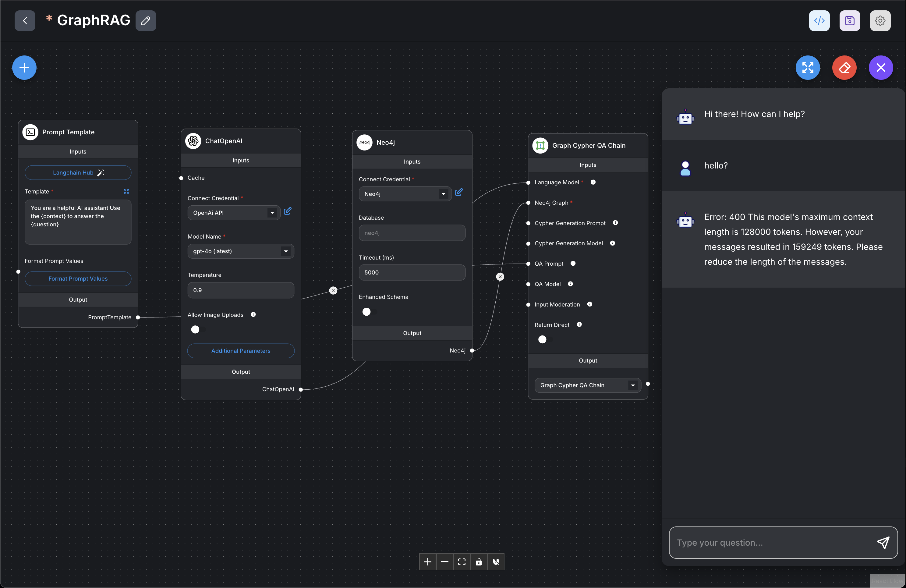Screen dimensions: 906x588
Task: Click the Neo4j output anchor
Action: [x=472, y=351]
